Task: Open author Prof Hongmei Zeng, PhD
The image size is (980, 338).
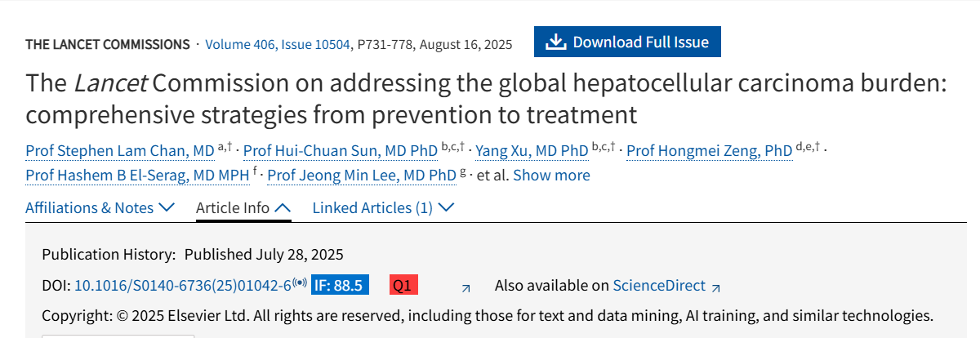Action: pos(710,150)
